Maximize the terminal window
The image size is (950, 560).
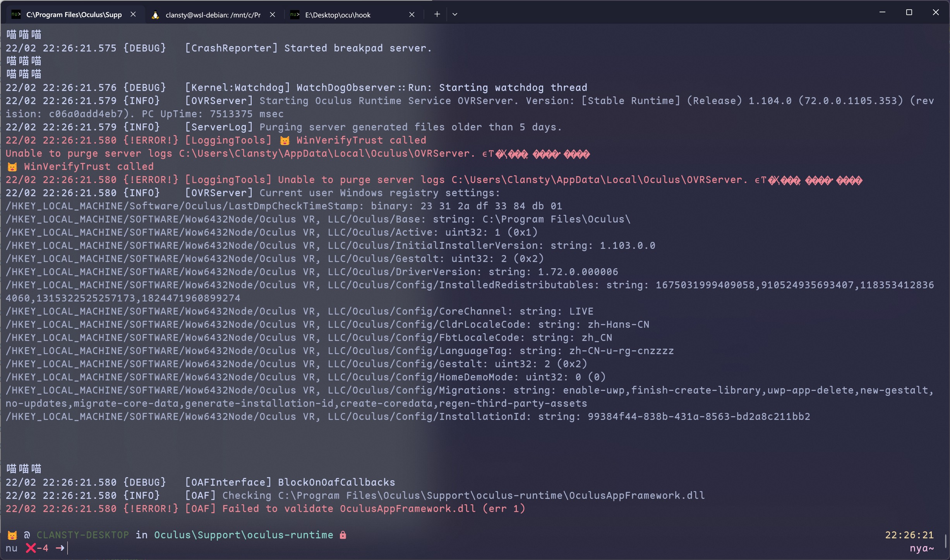[909, 12]
